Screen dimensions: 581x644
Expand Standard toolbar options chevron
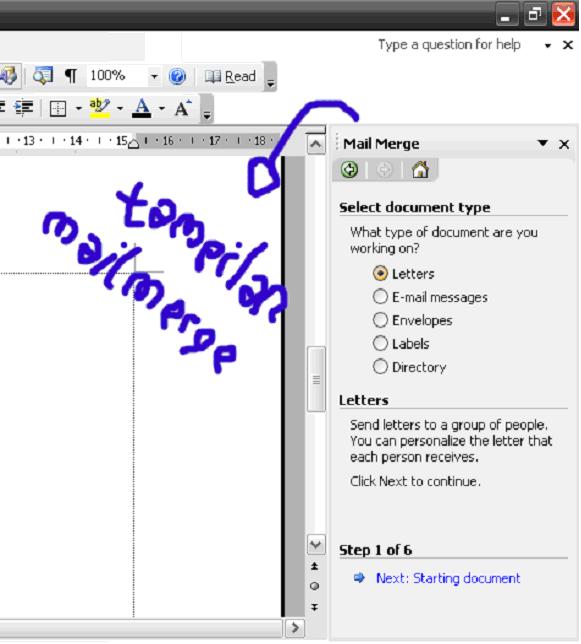pyautogui.click(x=270, y=78)
